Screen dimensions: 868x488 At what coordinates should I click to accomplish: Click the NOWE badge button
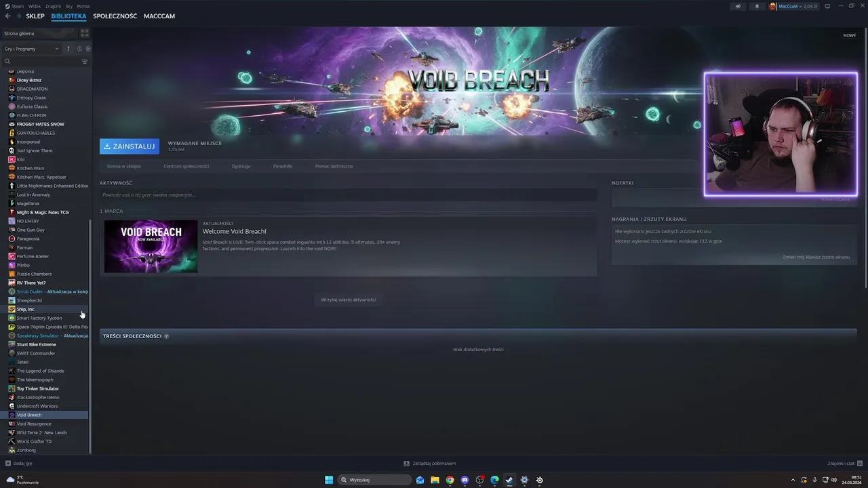coord(850,35)
